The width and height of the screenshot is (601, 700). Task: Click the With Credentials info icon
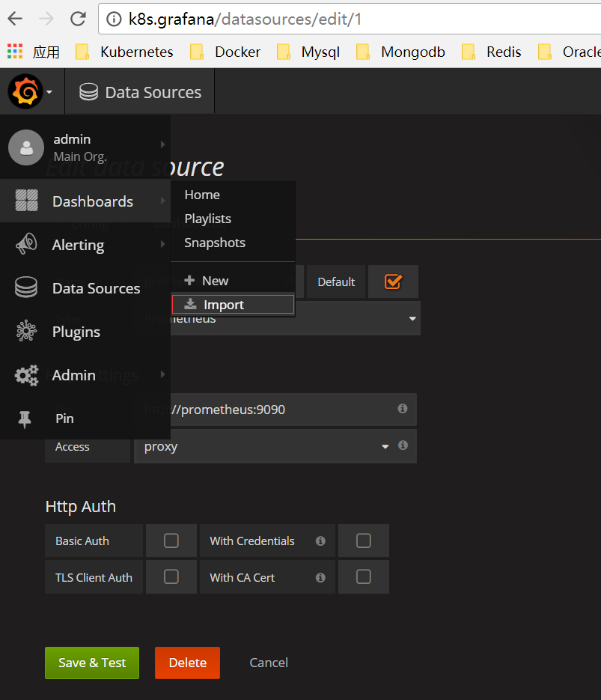pos(320,541)
